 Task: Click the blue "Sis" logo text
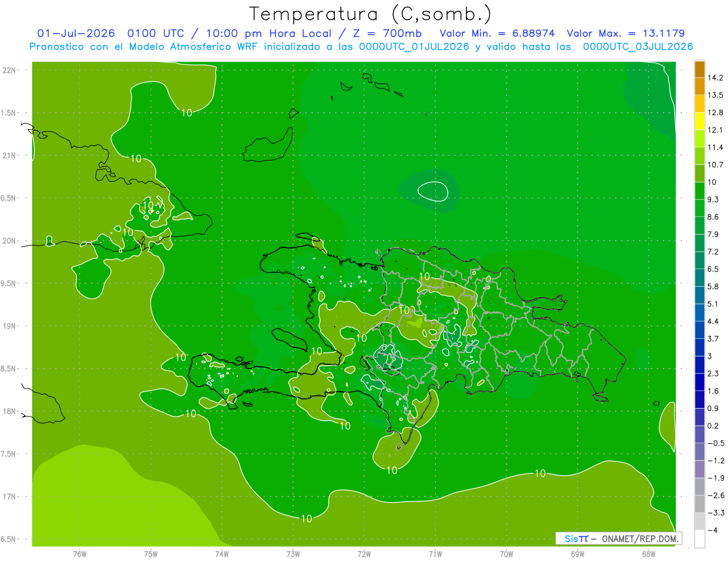571,538
